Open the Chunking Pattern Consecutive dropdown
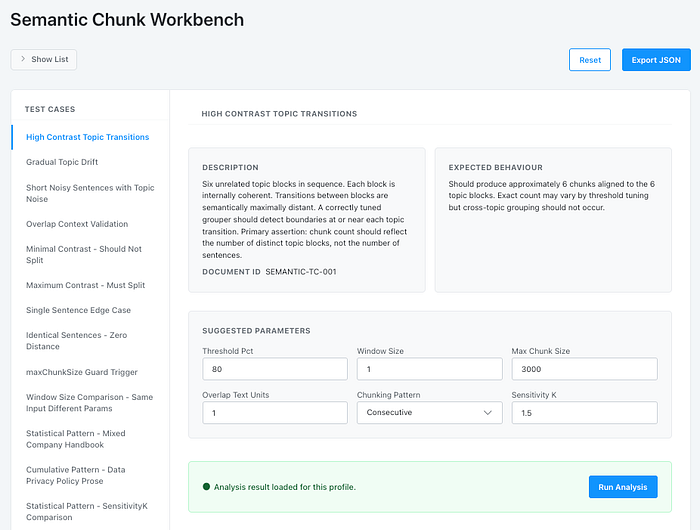Viewport: 700px width, 530px height. 429,413
